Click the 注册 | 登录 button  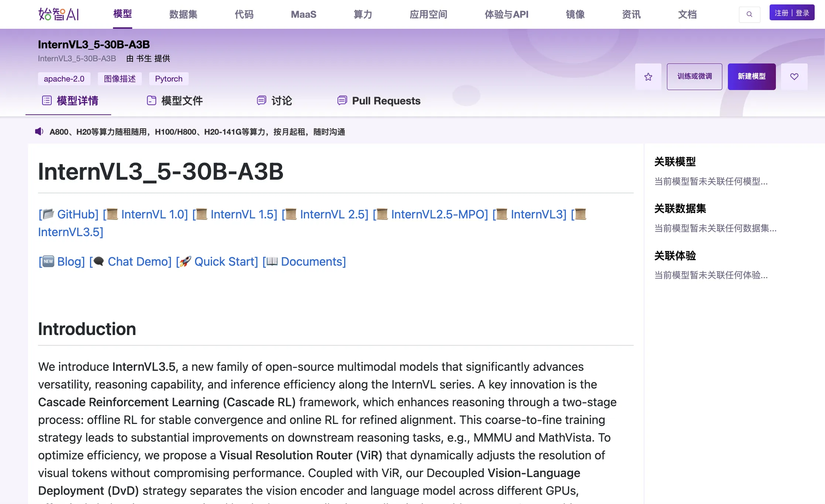pos(792,13)
